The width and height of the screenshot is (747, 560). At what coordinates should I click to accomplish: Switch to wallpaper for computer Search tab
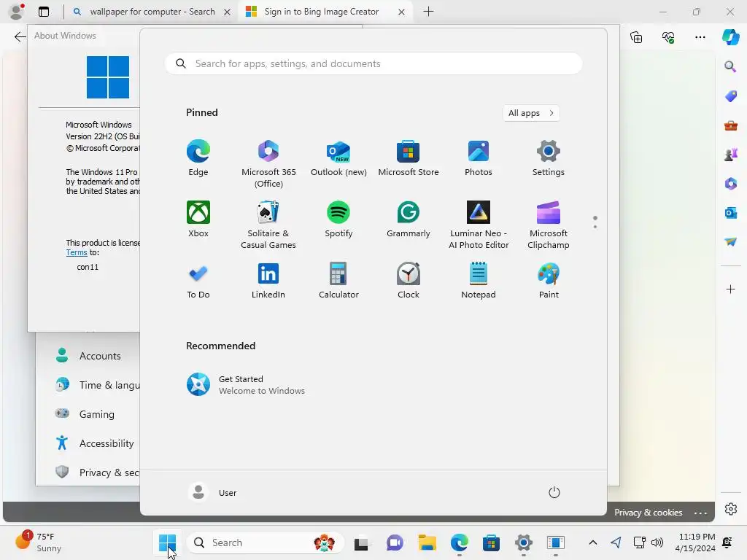(152, 12)
